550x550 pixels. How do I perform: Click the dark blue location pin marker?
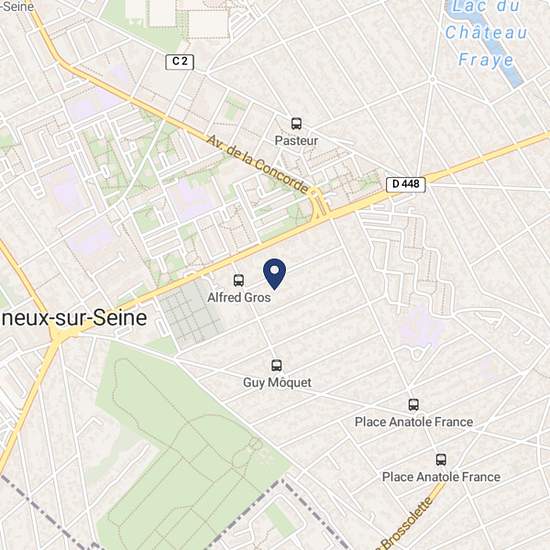coord(274,274)
